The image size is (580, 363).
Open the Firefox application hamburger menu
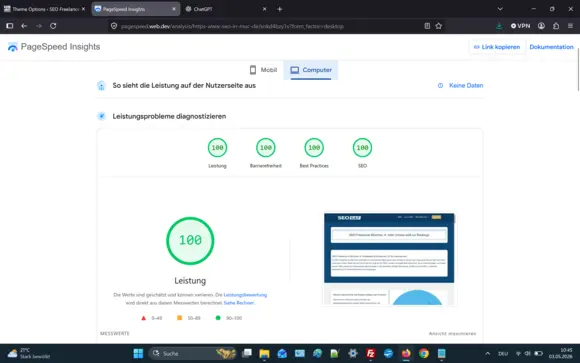[x=570, y=26]
